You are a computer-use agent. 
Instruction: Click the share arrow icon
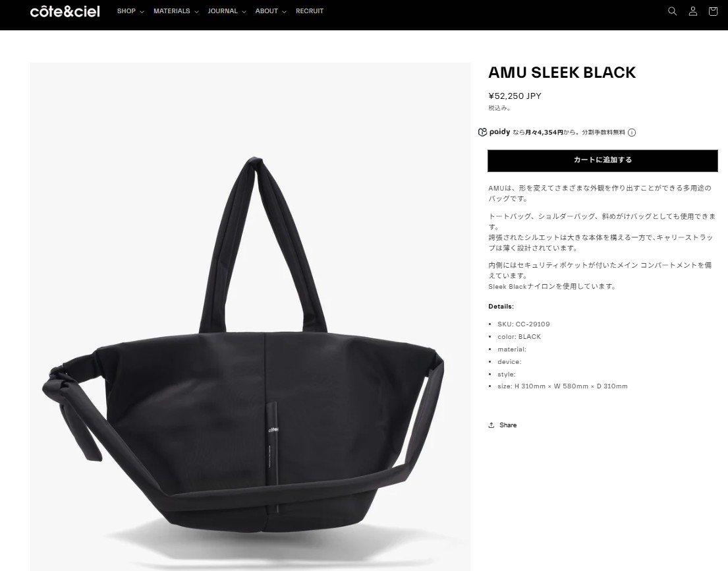[491, 425]
